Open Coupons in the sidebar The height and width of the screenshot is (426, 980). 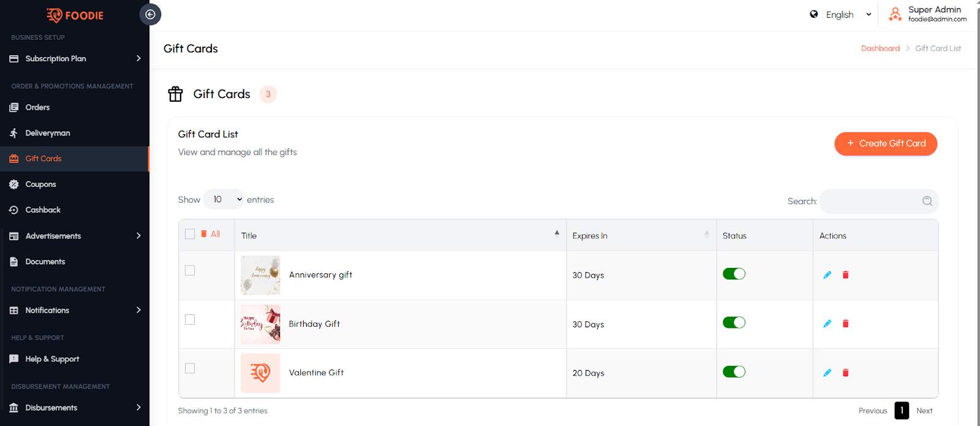[x=40, y=184]
